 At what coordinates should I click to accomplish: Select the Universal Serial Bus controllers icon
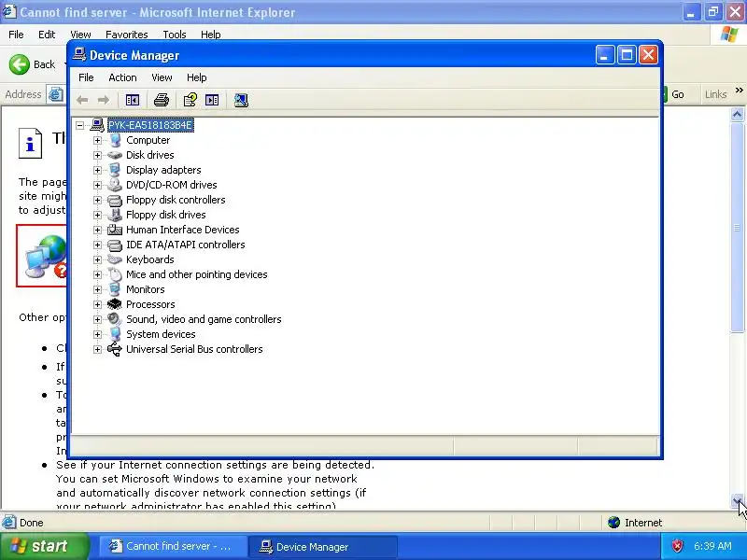point(115,349)
